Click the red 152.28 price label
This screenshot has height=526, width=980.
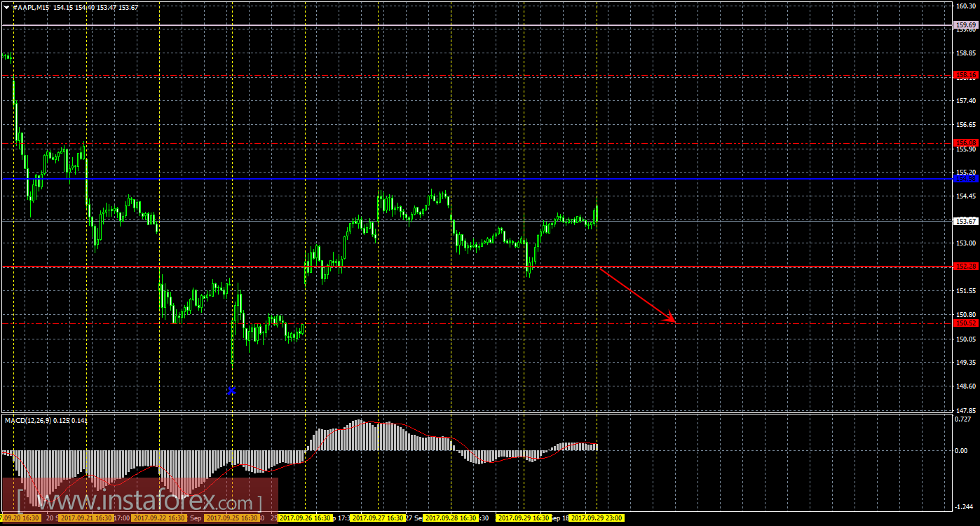point(966,267)
